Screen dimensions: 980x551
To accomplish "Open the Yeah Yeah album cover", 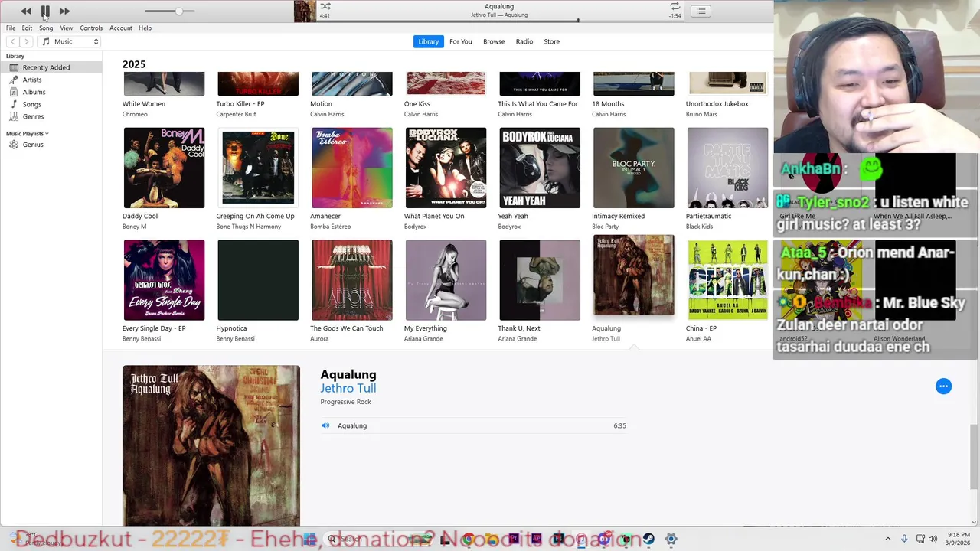I will 540,168.
